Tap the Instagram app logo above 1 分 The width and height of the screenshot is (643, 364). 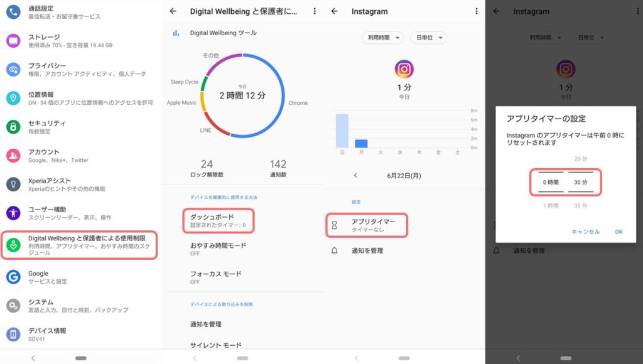point(404,69)
